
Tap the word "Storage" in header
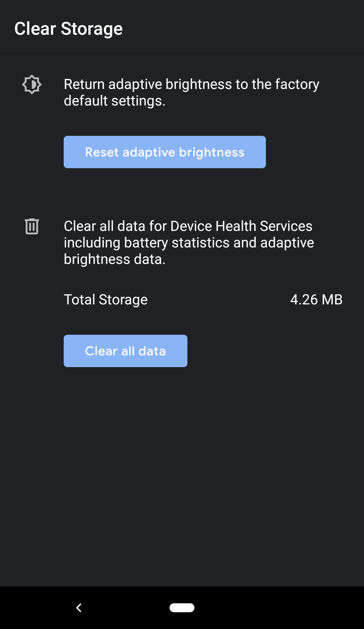tap(92, 29)
